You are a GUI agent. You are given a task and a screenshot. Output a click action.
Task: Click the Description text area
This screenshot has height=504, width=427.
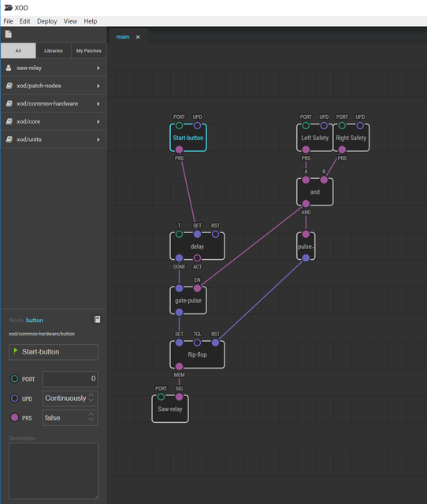pos(54,471)
